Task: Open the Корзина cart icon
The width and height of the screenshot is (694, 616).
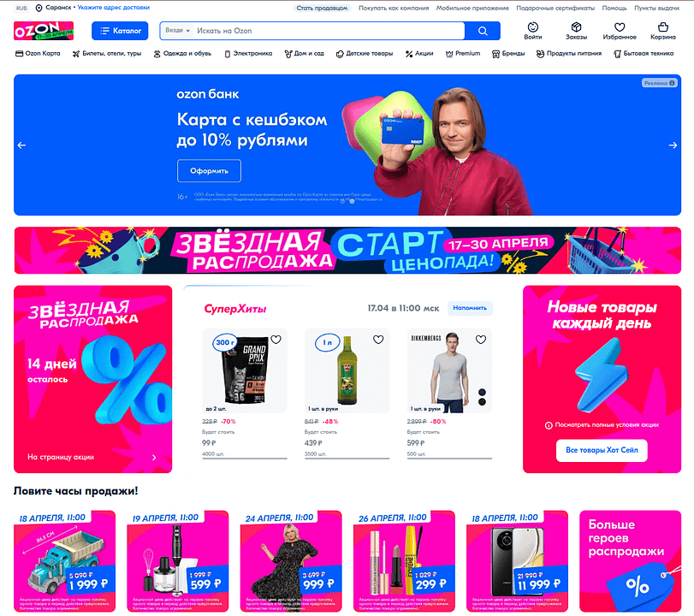Action: [x=663, y=31]
